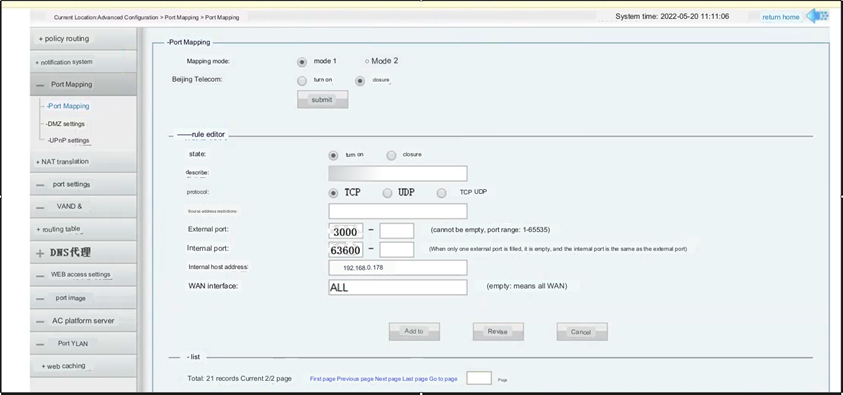Click the submit button
Viewport: 843px width, 395px height.
(323, 99)
